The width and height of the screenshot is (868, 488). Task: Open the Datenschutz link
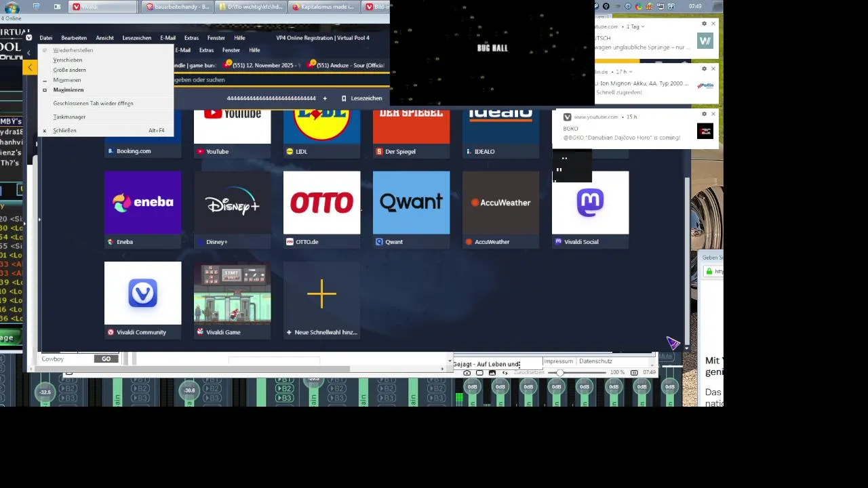point(595,361)
